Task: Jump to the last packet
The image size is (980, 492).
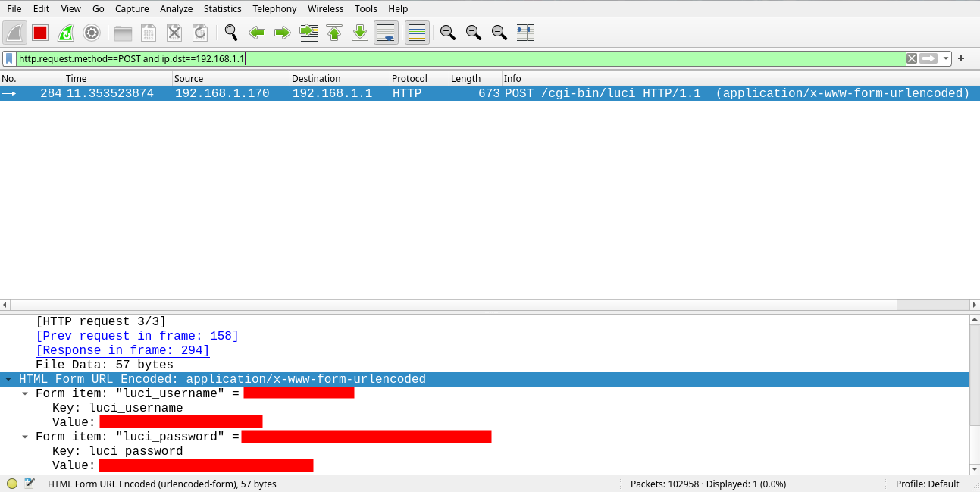Action: click(x=360, y=33)
